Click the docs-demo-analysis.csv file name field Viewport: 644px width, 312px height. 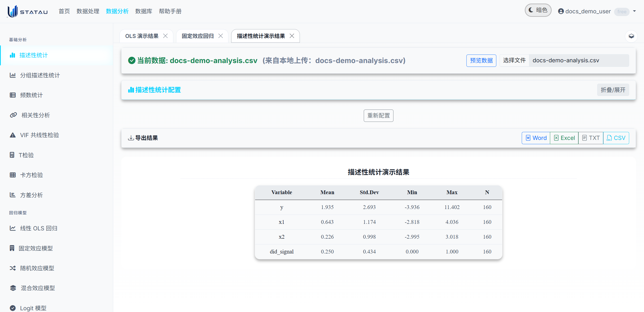579,61
